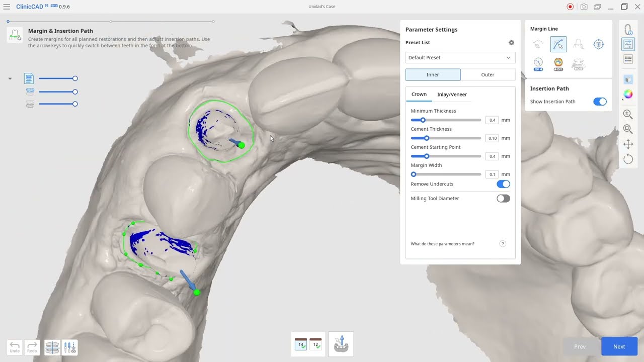Adjust the Cement Starting Point slider
The height and width of the screenshot is (362, 644).
click(x=446, y=156)
